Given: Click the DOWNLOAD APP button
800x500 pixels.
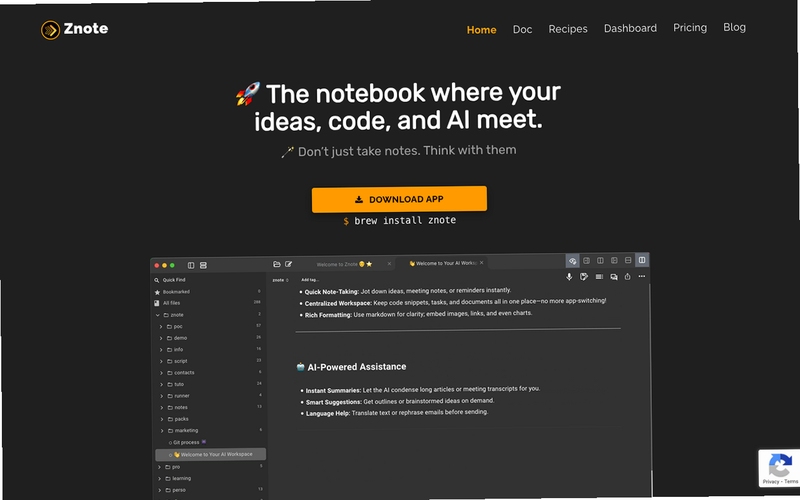Looking at the screenshot, I should pos(399,199).
